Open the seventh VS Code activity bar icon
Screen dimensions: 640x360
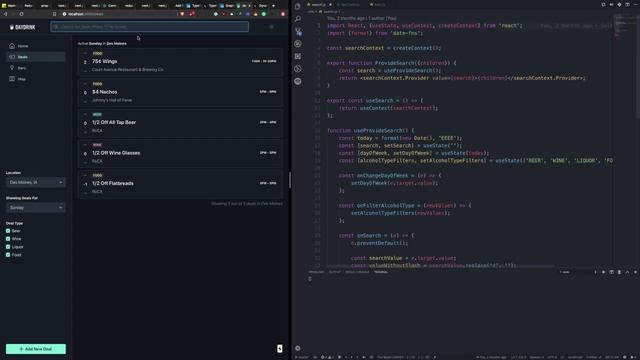[298, 81]
